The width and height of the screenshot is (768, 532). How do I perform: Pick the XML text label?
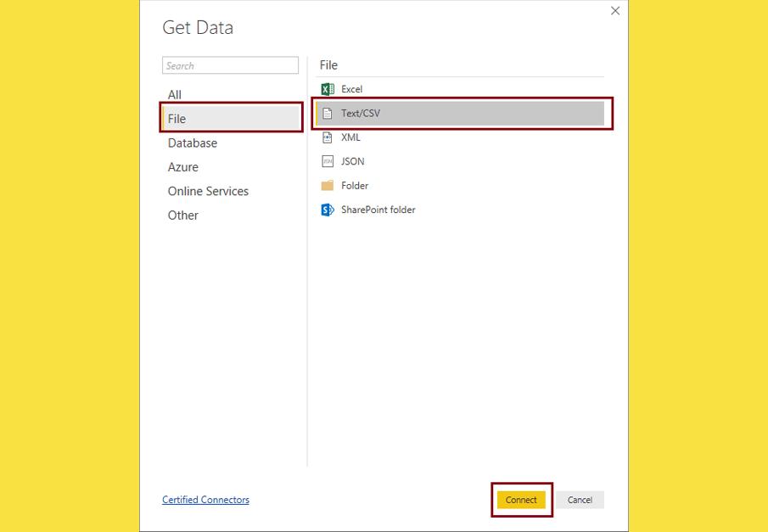point(351,137)
